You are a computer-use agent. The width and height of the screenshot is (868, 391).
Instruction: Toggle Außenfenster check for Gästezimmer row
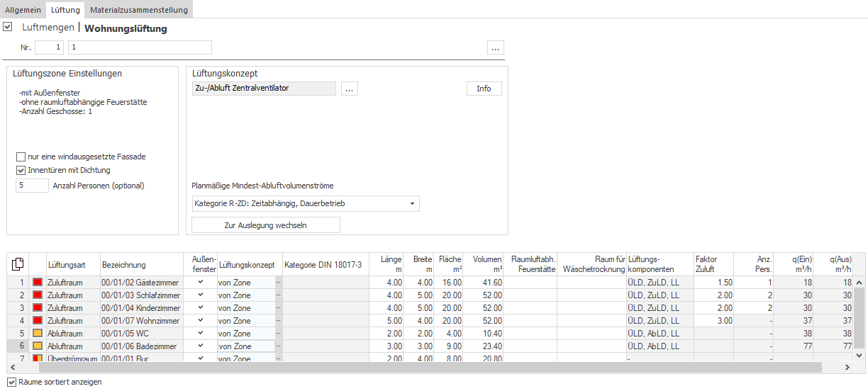pos(201,282)
